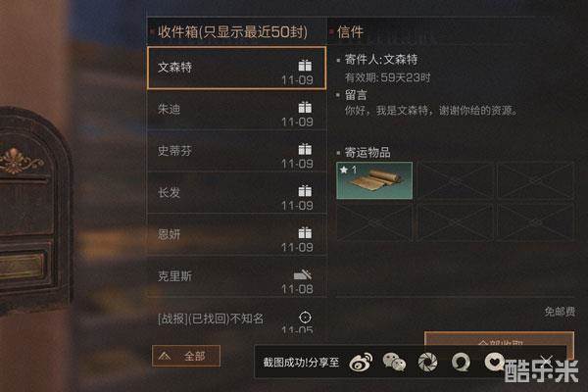The width and height of the screenshot is (588, 392).
Task: Close the screenshot share bar
Action: pyautogui.click(x=546, y=361)
